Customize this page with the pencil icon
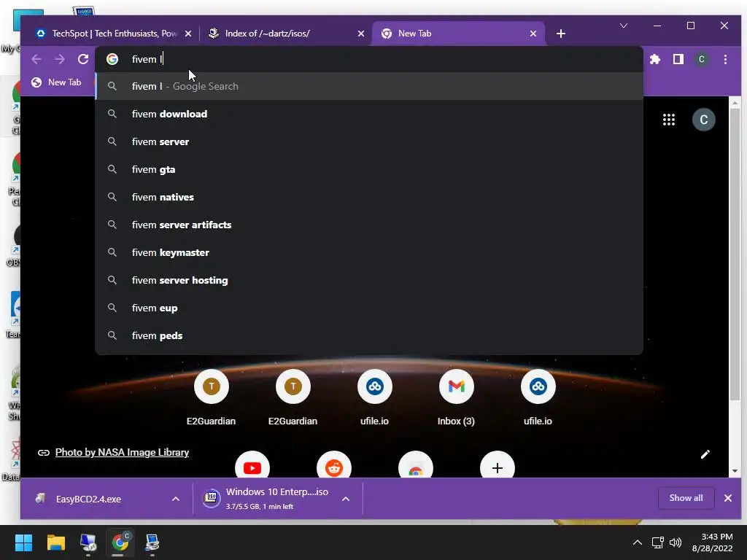 click(705, 454)
